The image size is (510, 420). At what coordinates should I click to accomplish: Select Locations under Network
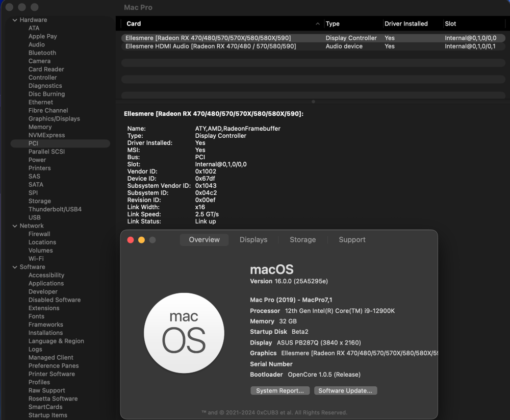coord(42,242)
